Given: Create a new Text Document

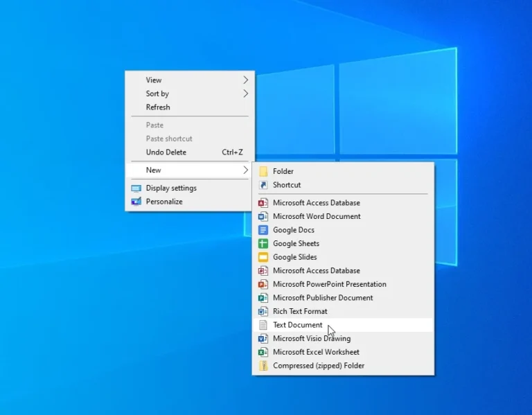Looking at the screenshot, I should pyautogui.click(x=343, y=325).
